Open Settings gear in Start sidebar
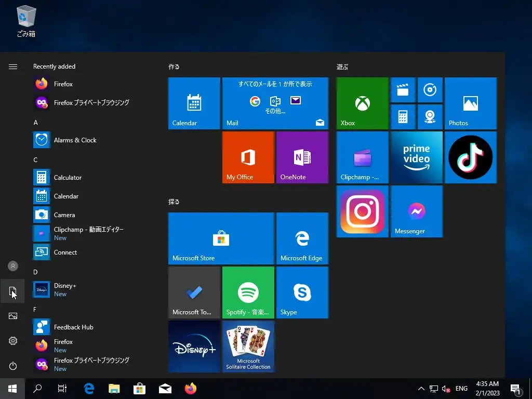 click(x=13, y=341)
